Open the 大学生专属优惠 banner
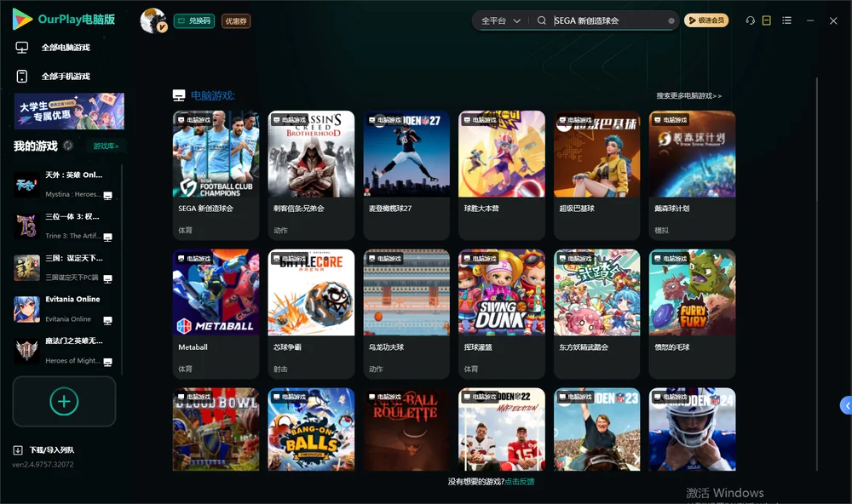The height and width of the screenshot is (504, 852). click(69, 112)
